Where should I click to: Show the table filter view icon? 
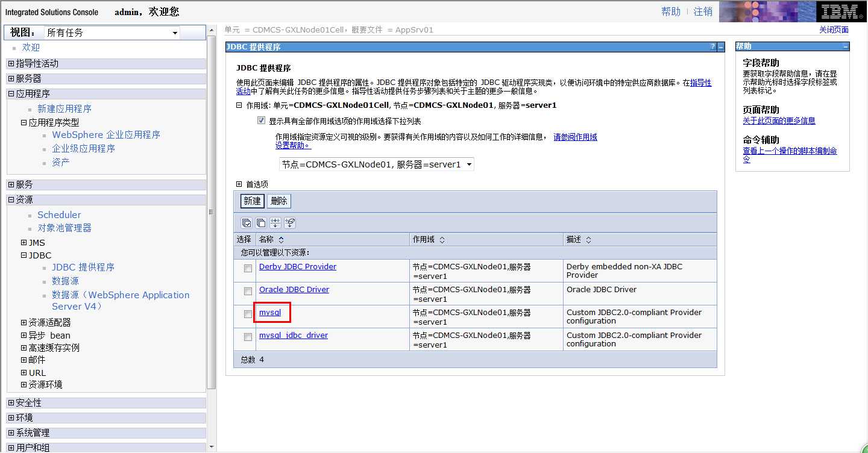coord(275,223)
